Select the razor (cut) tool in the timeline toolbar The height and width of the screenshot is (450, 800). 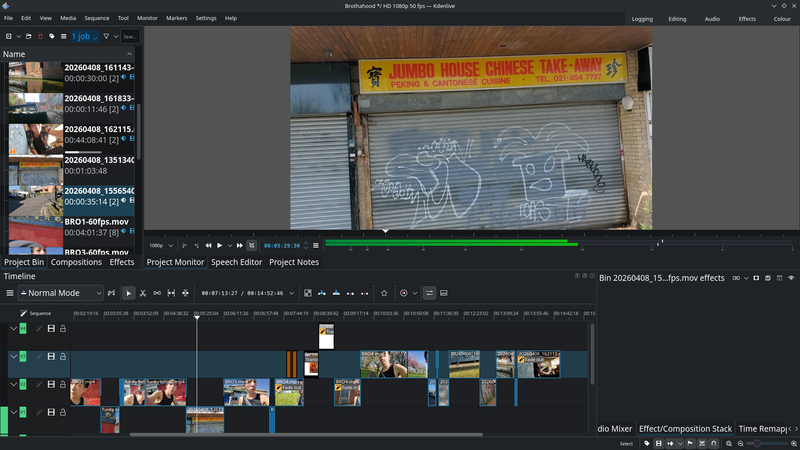click(143, 293)
